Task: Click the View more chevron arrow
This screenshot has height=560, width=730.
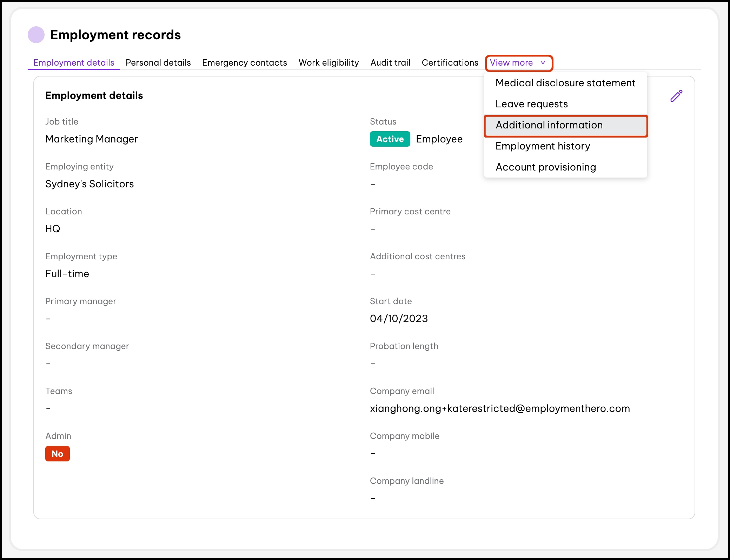Action: [x=543, y=62]
